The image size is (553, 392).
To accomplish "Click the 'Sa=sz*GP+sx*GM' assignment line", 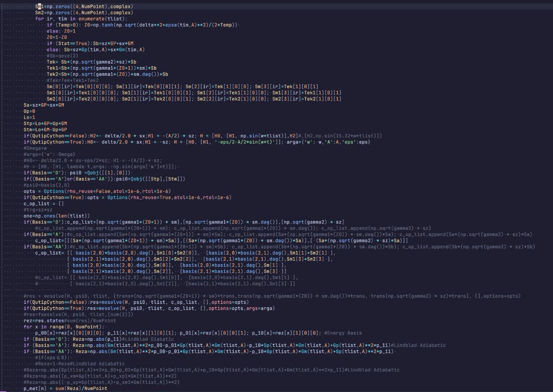I will coord(44,105).
